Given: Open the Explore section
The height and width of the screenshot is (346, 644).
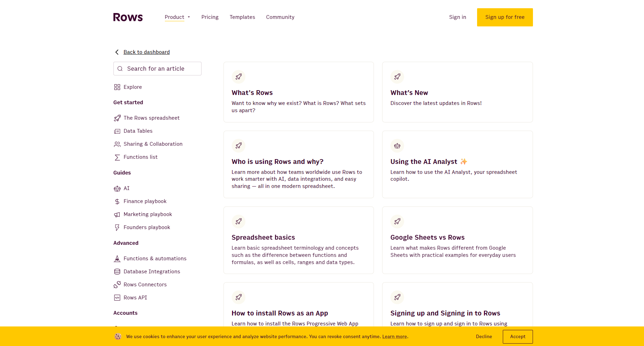Looking at the screenshot, I should 133,87.
